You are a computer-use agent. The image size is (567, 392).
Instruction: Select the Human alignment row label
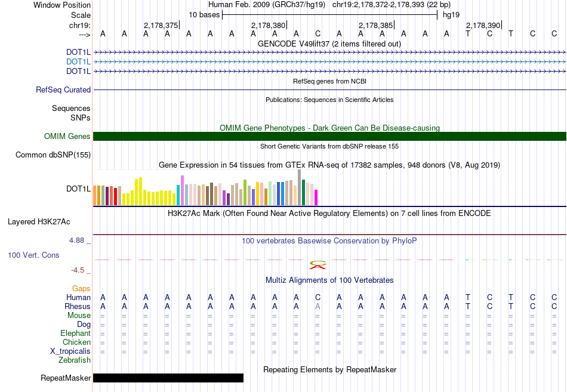[78, 297]
